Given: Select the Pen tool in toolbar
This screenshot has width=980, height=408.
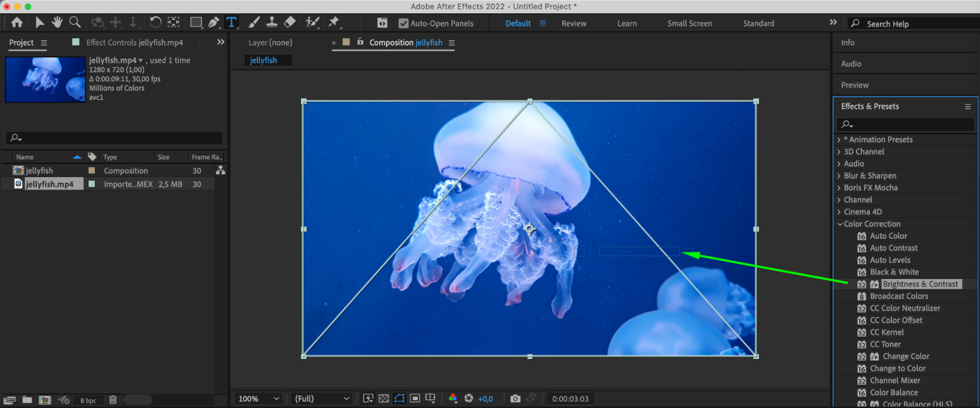Looking at the screenshot, I should (214, 23).
